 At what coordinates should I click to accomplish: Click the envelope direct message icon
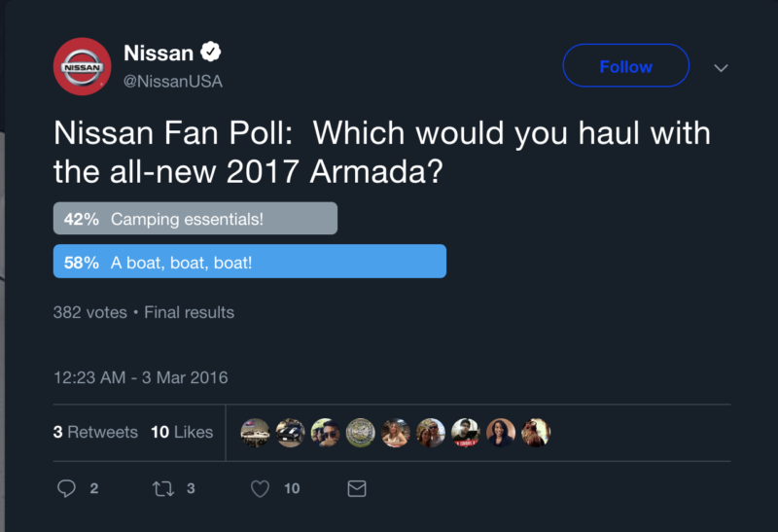coord(357,488)
